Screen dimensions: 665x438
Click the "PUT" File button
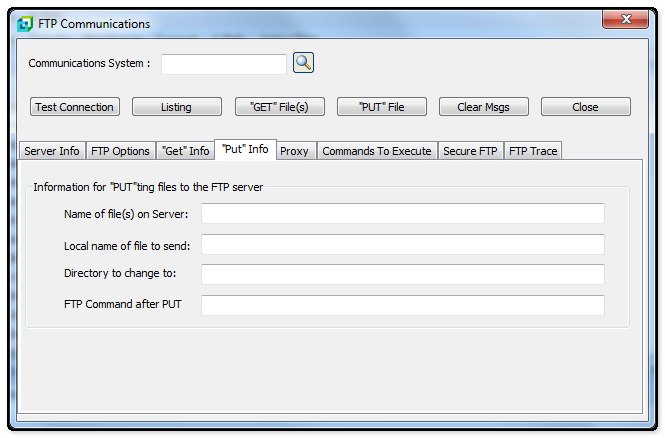pos(381,107)
